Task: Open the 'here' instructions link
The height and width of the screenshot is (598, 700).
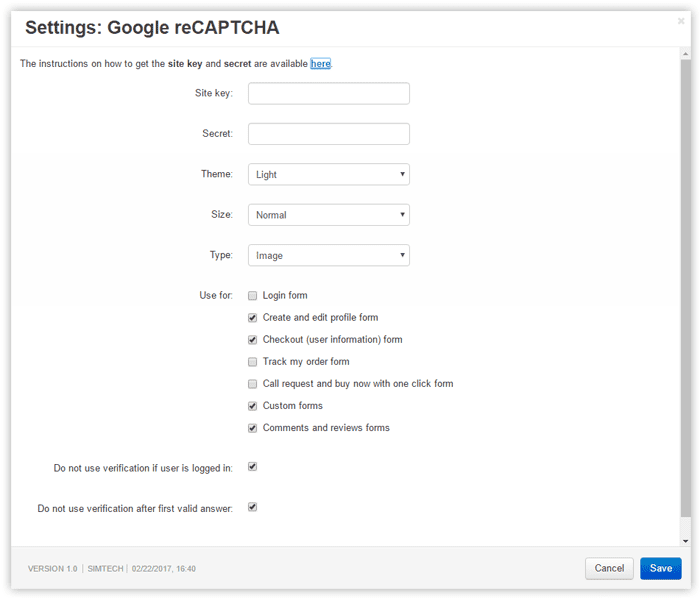Action: point(321,64)
